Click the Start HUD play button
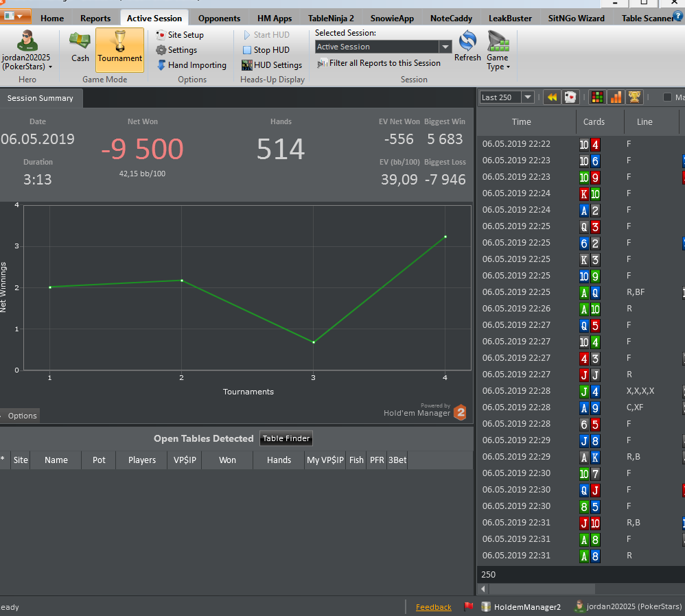685x616 pixels. pos(266,35)
